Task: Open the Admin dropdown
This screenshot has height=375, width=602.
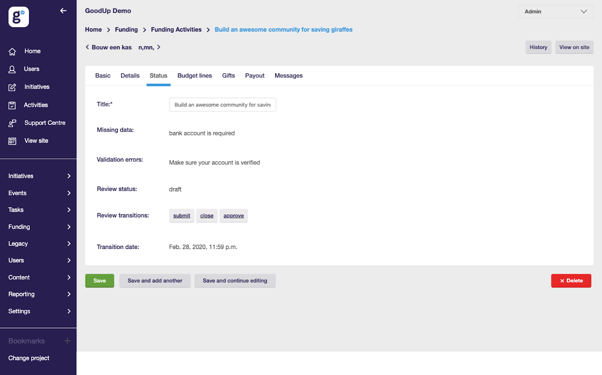Action: pyautogui.click(x=556, y=12)
